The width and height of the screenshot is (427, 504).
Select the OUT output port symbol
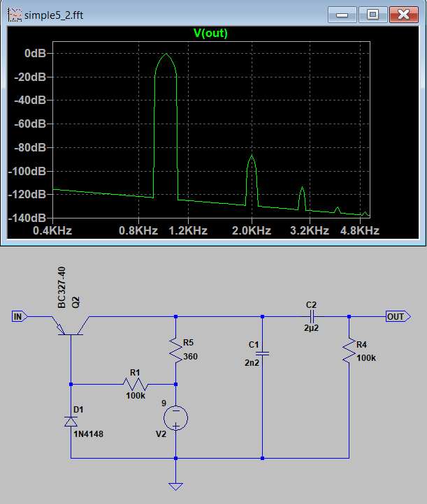point(398,317)
